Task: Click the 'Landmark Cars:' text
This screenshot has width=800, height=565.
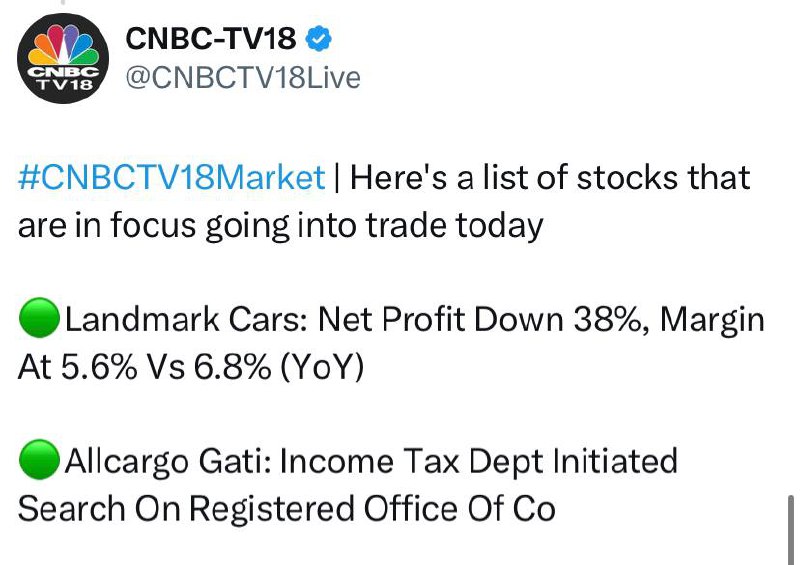Action: 186,320
